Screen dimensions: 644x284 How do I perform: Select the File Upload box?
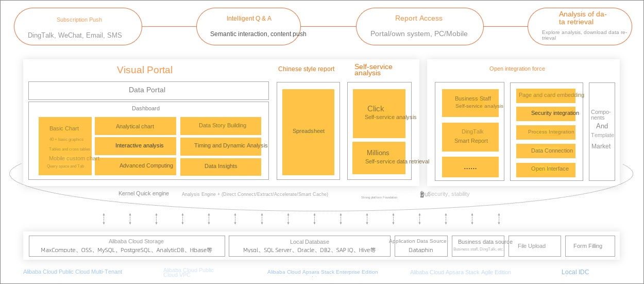(535, 246)
